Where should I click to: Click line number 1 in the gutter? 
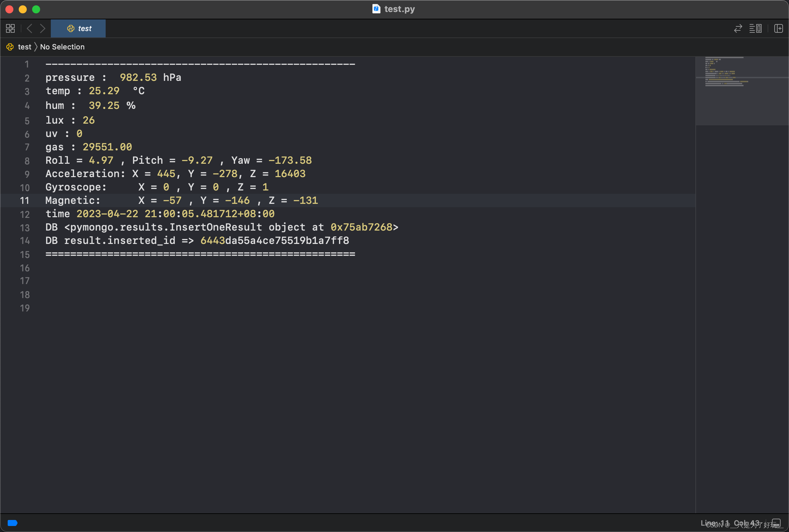(27, 64)
